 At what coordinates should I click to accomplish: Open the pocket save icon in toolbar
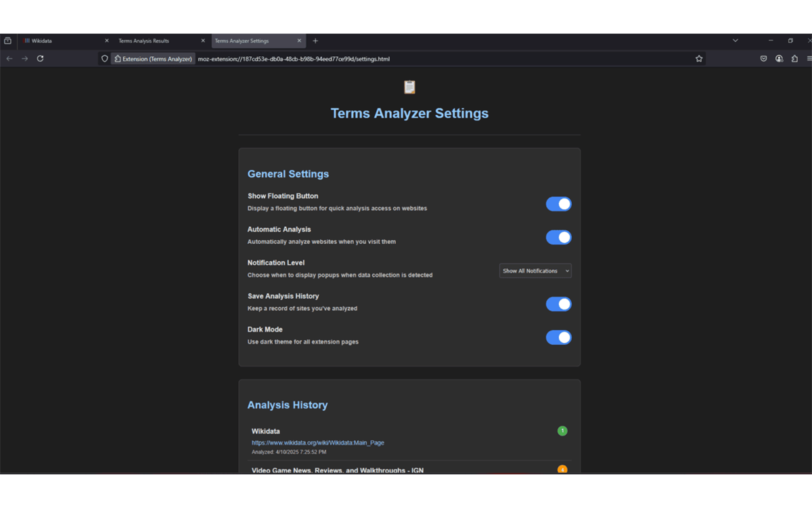point(764,59)
